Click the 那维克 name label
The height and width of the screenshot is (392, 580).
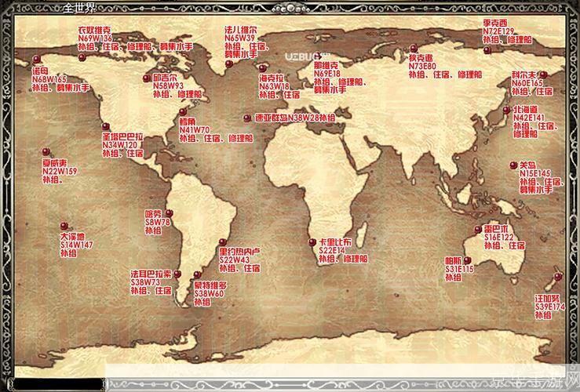[x=326, y=65]
